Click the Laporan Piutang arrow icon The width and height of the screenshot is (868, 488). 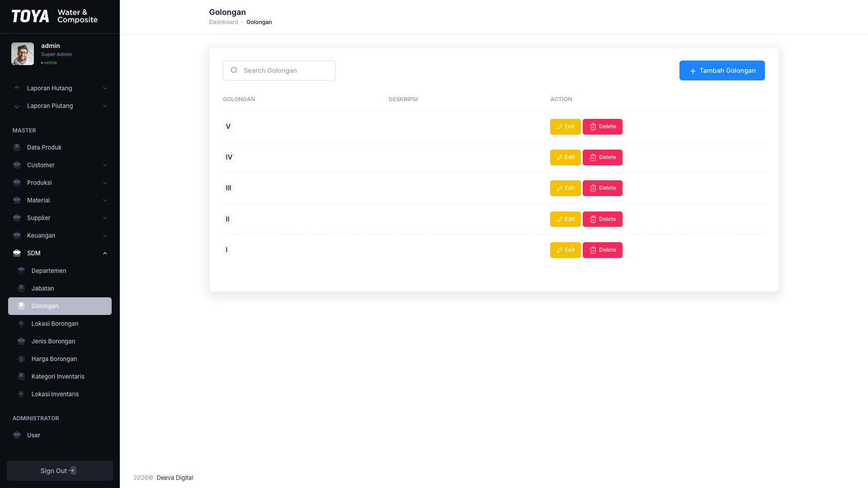[x=17, y=106]
